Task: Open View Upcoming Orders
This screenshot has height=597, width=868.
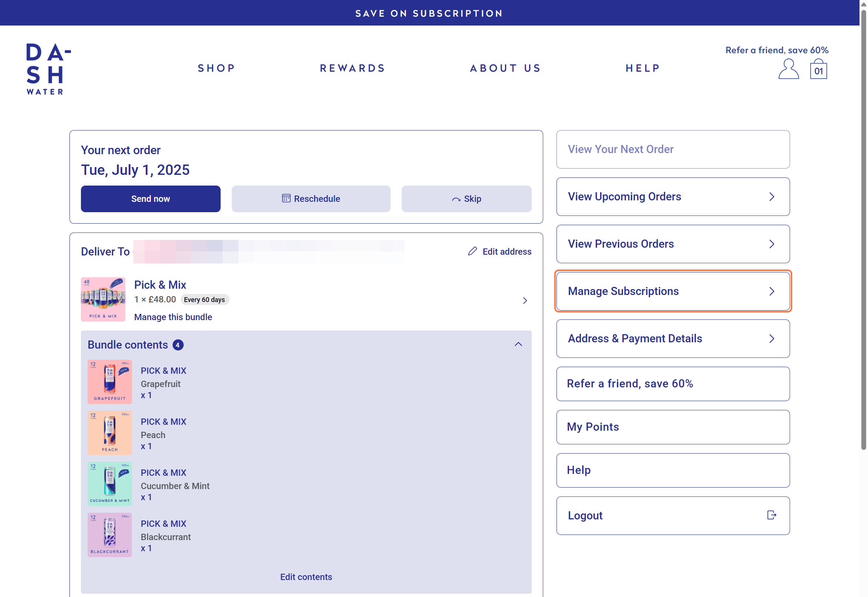Action: (673, 196)
